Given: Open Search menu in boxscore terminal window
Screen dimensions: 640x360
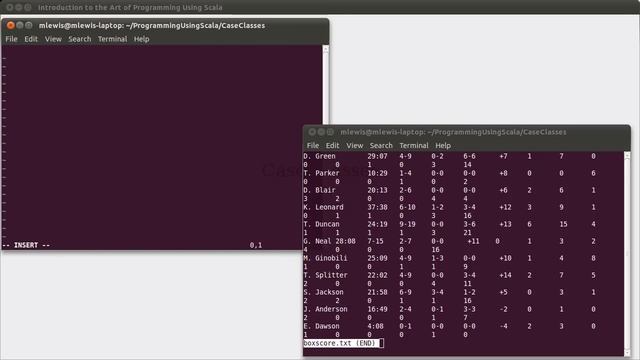Looking at the screenshot, I should [x=381, y=146].
